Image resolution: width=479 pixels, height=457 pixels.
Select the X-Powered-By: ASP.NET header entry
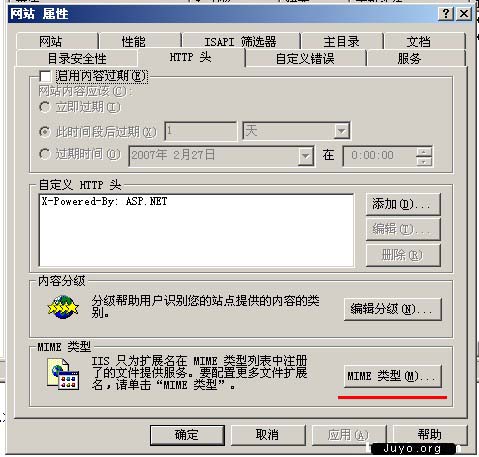[104, 201]
